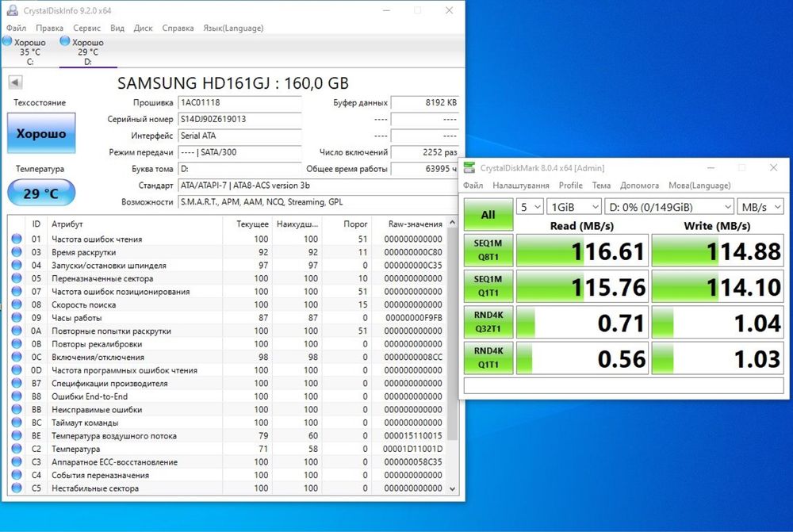The width and height of the screenshot is (793, 532).
Task: Click the serial number field S14DJ90Z619013
Action: pyautogui.click(x=239, y=119)
